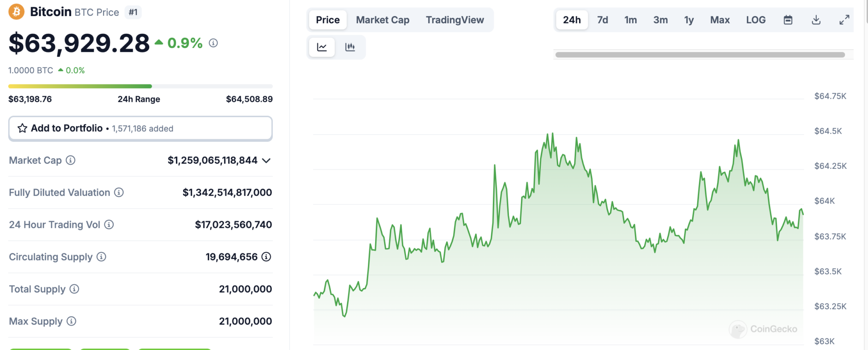
Task: Show Fully Diluted Valuation info icon
Action: 119,192
